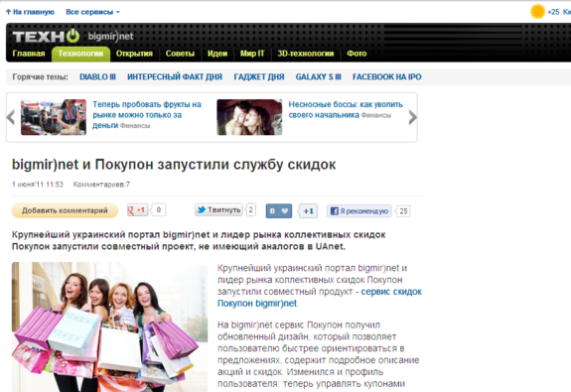571x392 pixels.
Task: Click the shopping women article image
Action: [x=109, y=327]
